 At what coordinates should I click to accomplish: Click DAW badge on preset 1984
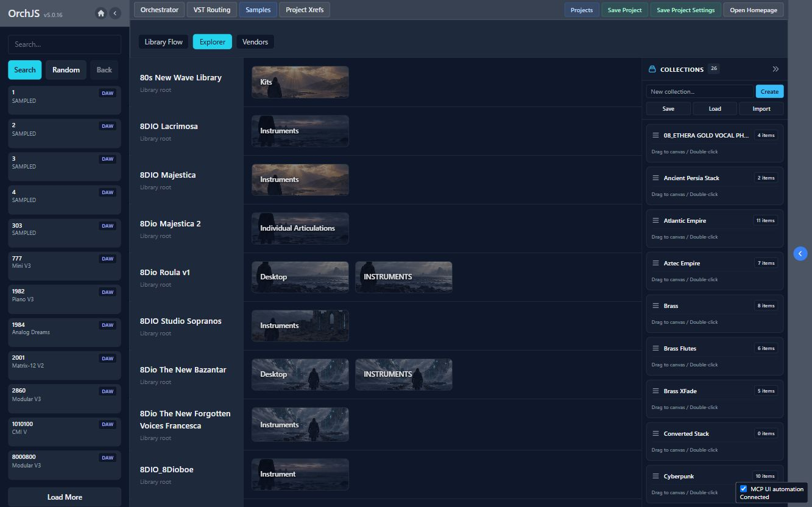tap(108, 325)
